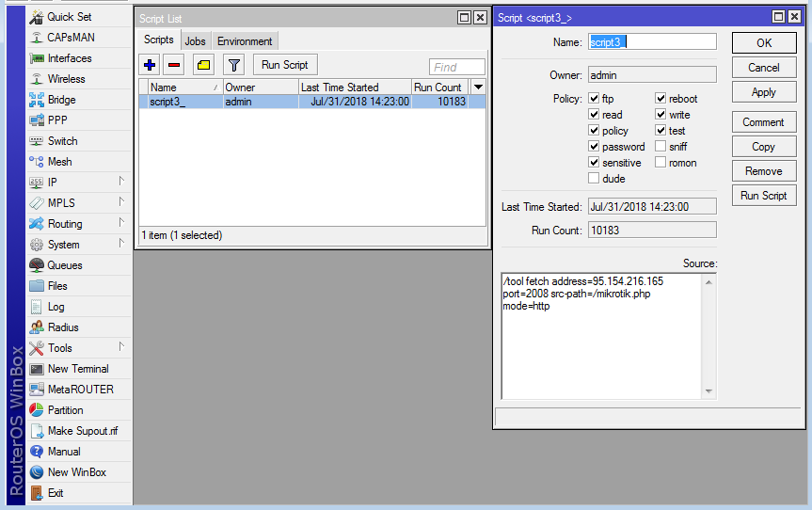The height and width of the screenshot is (510, 812).
Task: Enable dude policy checkbox
Action: click(x=594, y=179)
